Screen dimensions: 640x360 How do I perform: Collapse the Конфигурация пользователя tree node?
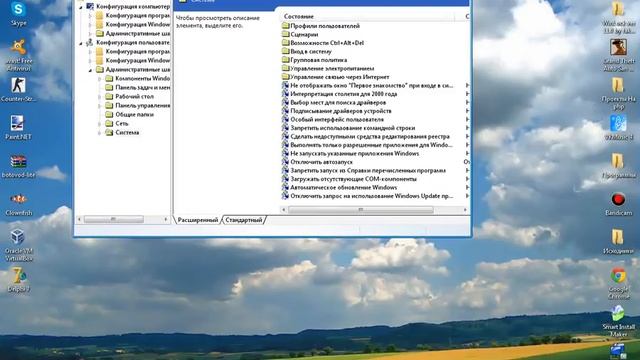tap(81, 43)
